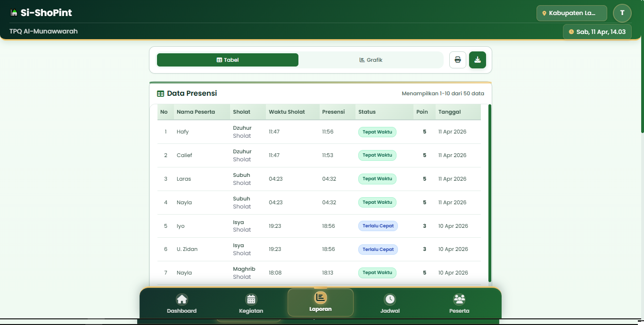The height and width of the screenshot is (325, 644).
Task: Click the Si-ShoPint mosque logo icon
Action: [x=14, y=13]
